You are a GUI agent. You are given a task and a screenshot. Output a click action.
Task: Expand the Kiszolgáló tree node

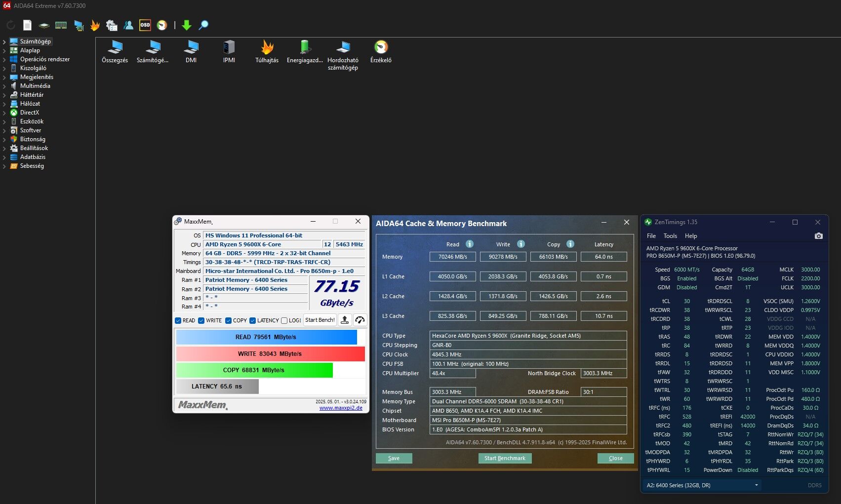coord(4,68)
